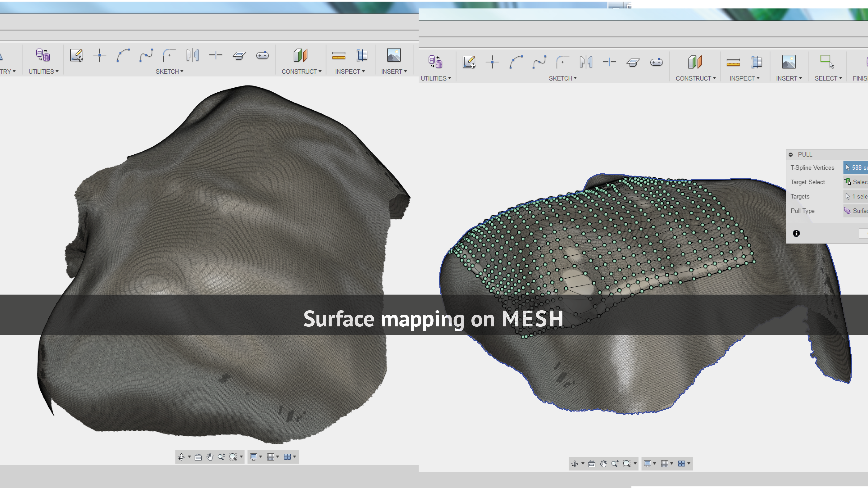This screenshot has height=488, width=868.
Task: Open SELECT menu label in right window
Action: [x=828, y=78]
